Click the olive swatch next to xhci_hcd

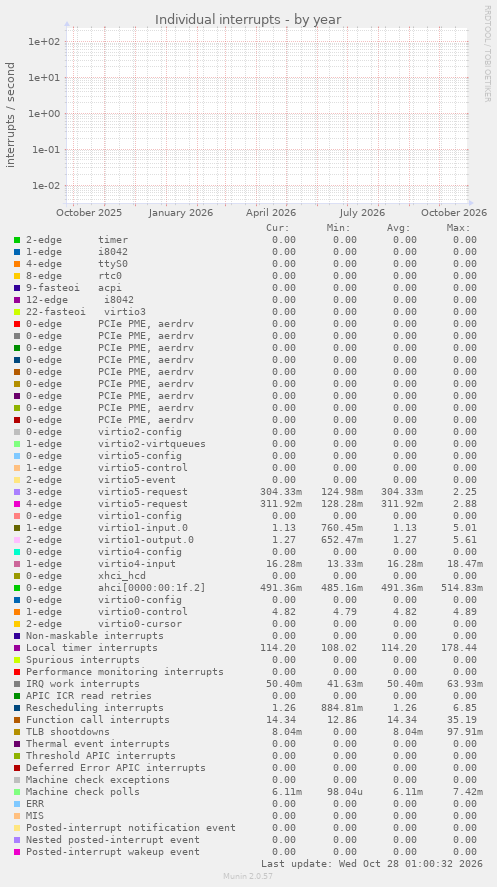pyautogui.click(x=17, y=576)
